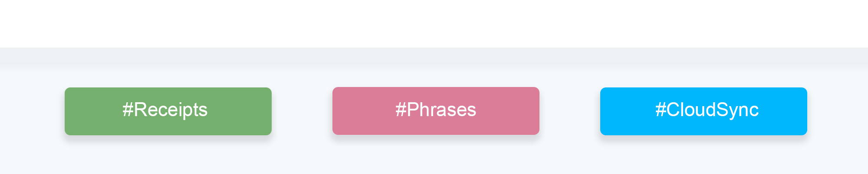
Task: Choose the green Receipts hashtag
Action: tap(168, 111)
